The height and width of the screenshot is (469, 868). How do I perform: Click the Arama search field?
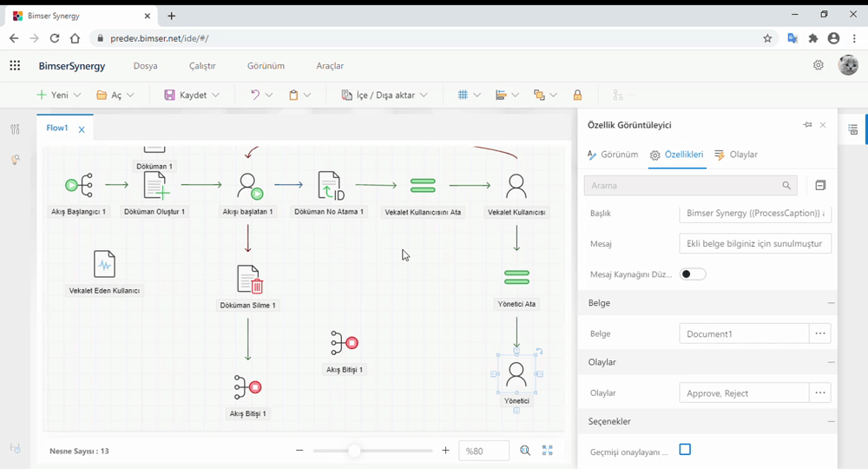(x=691, y=186)
